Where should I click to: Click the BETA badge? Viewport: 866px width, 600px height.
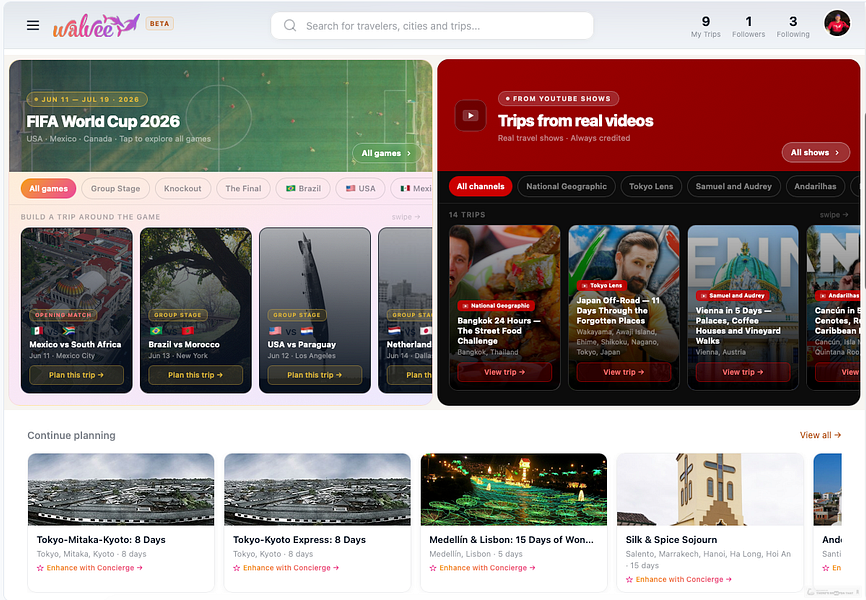(160, 24)
